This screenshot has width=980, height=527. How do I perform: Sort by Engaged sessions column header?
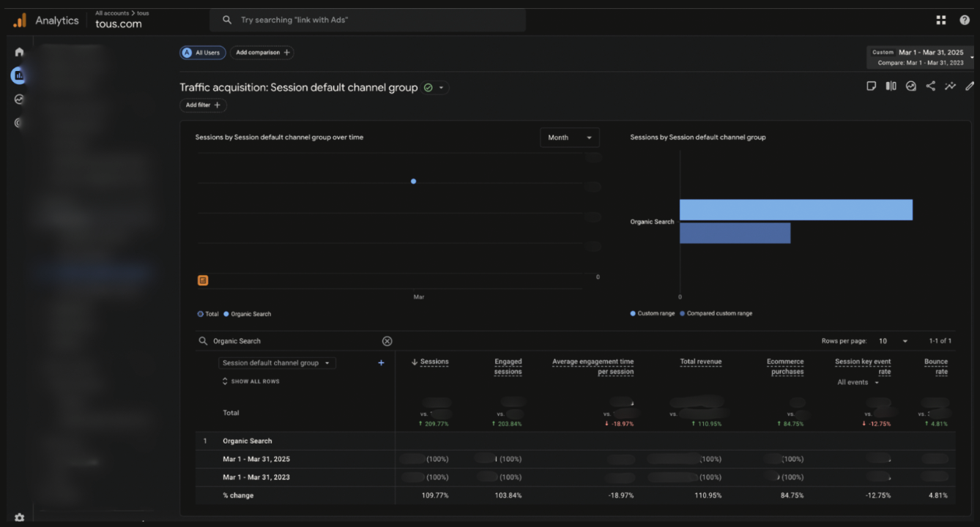[x=508, y=367]
